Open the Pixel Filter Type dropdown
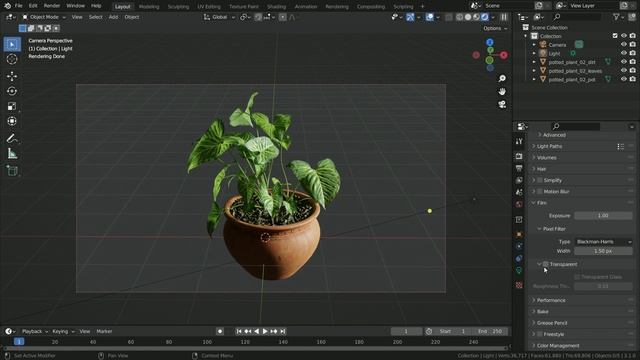This screenshot has width=640, height=360. click(x=604, y=242)
